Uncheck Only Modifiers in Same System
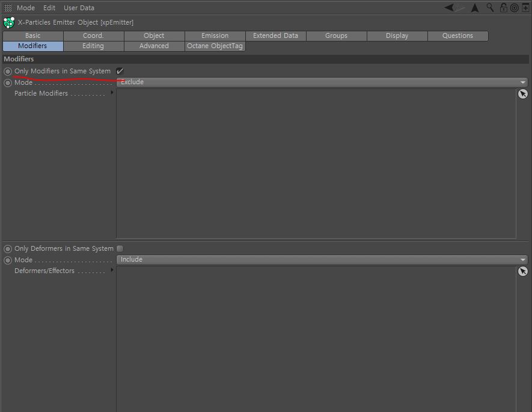This screenshot has width=532, height=412. [120, 71]
